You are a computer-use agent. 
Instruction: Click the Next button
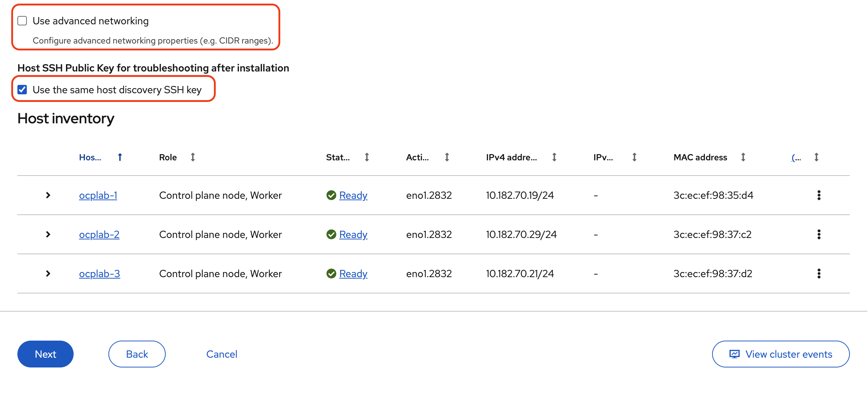tap(45, 354)
